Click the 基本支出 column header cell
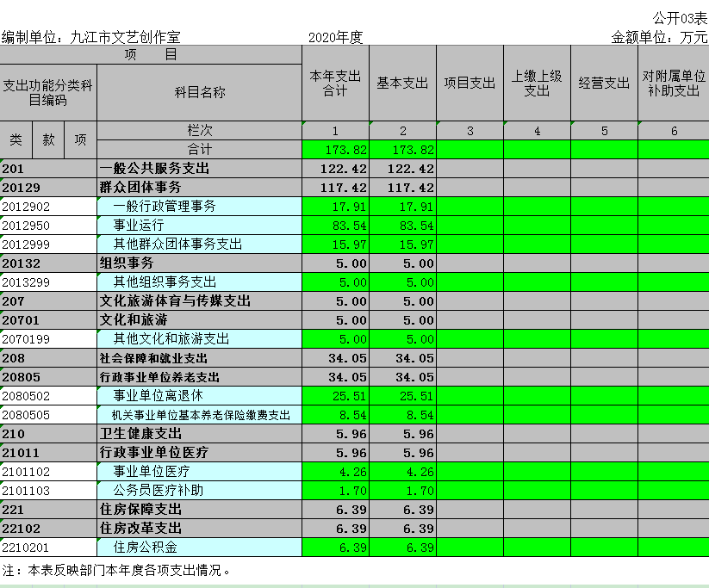The image size is (709, 588). point(402,84)
